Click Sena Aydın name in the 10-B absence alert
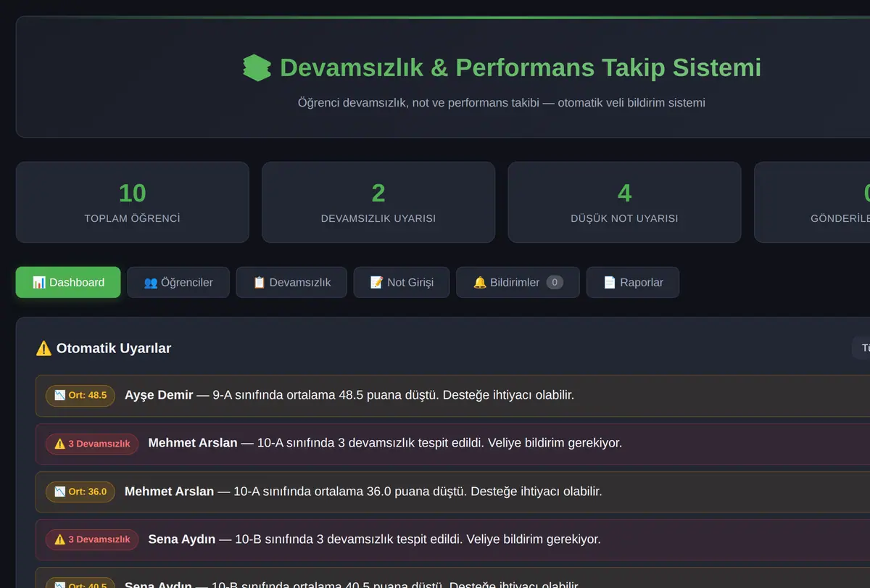This screenshot has width=870, height=588. pos(182,539)
